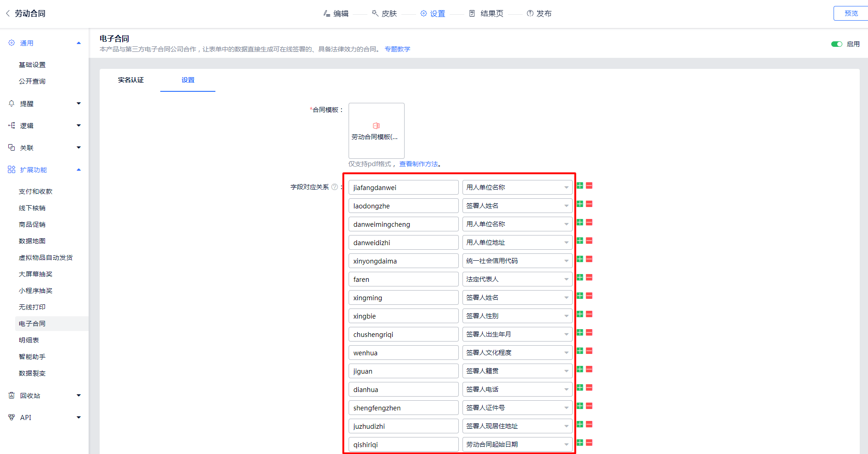This screenshot has height=454, width=868.
Task: Click green plus icon next to jiafangdanwei row
Action: (x=580, y=186)
